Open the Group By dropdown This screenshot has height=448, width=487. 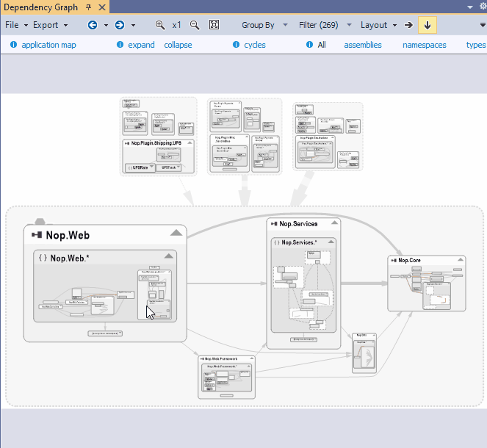click(264, 25)
